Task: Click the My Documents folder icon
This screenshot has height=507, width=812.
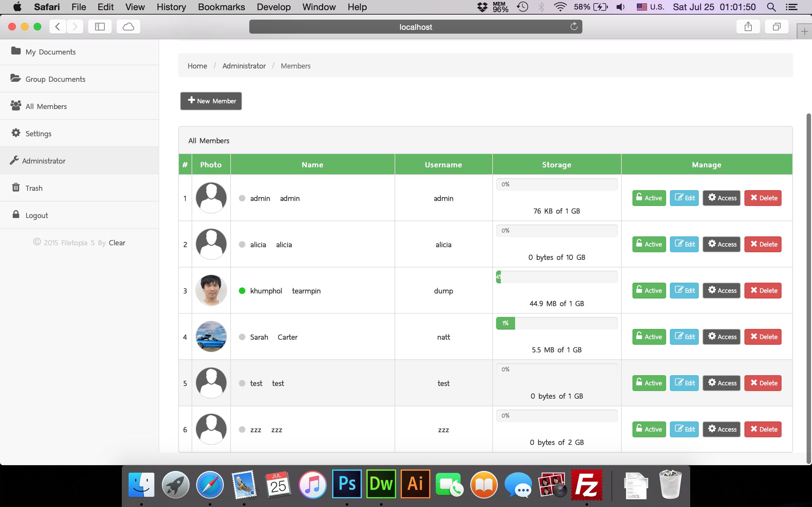Action: [x=16, y=51]
